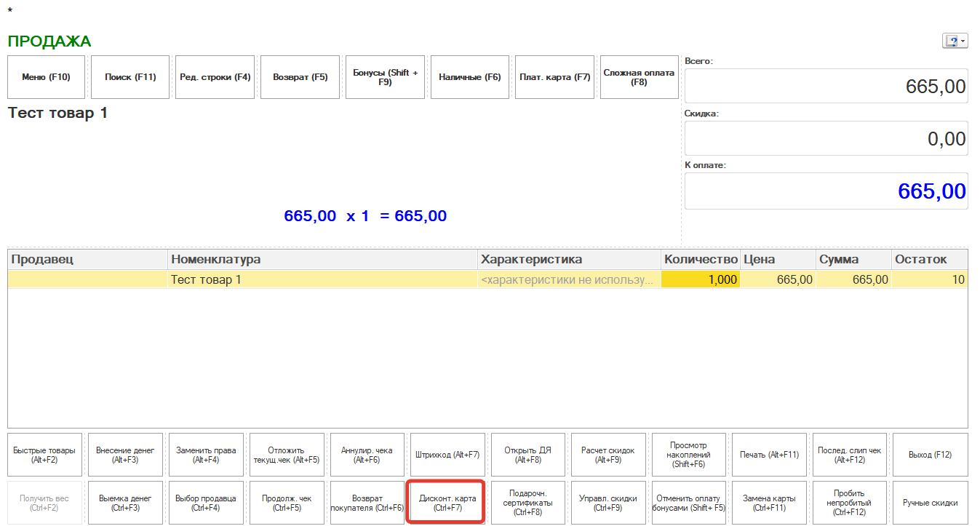Choose Плат. карта (F7) payment
Image resolution: width=980 pixels, height=526 pixels.
click(x=554, y=77)
